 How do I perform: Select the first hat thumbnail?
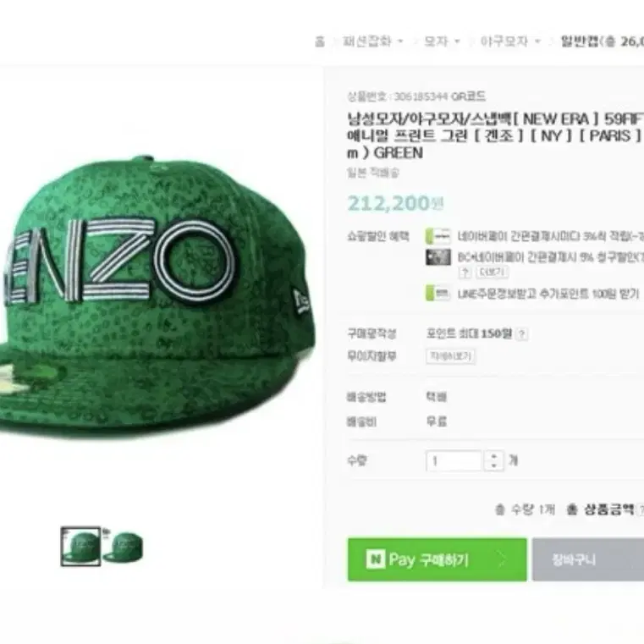81,547
